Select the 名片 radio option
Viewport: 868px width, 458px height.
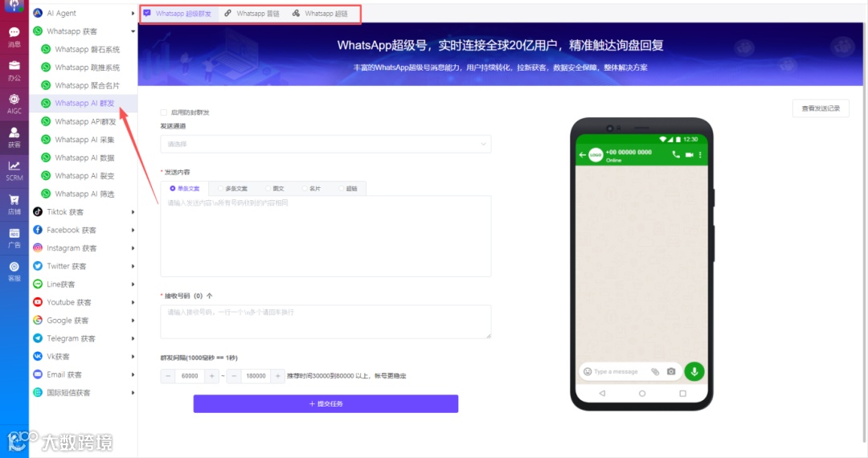(305, 189)
